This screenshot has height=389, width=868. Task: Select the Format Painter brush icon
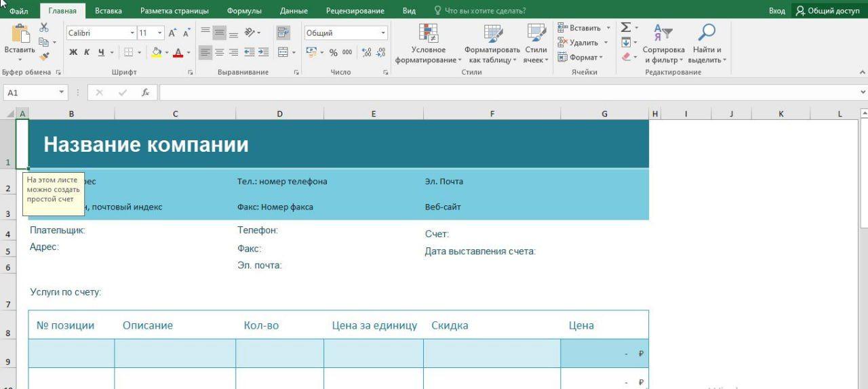click(x=44, y=57)
